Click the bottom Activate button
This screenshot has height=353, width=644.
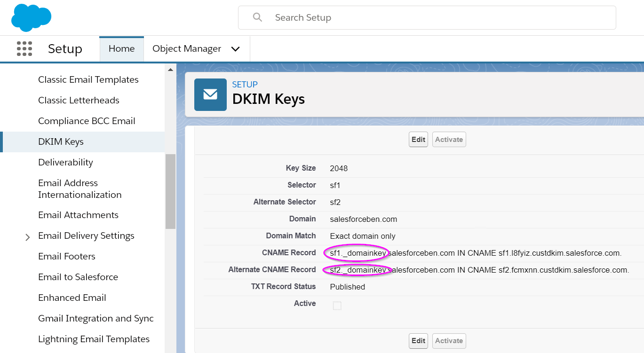pos(449,341)
